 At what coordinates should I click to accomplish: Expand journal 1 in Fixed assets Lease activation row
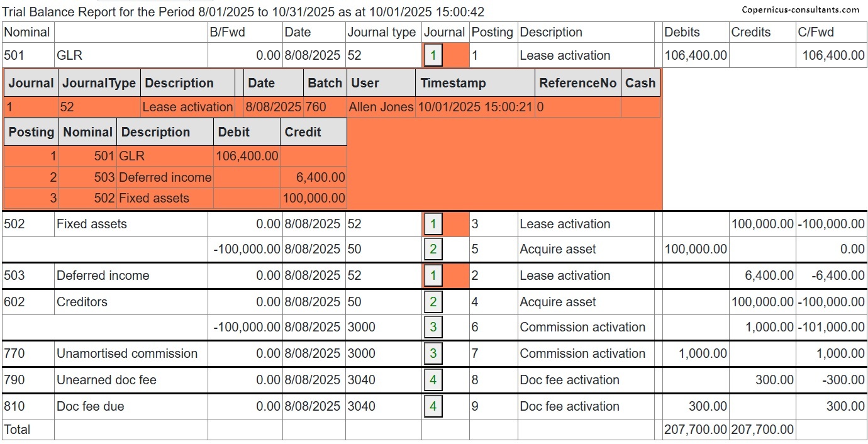click(433, 224)
